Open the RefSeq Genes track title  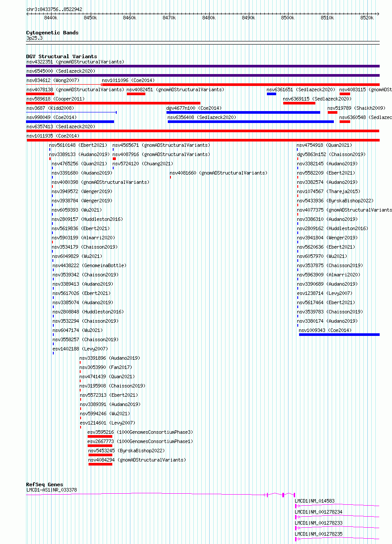(x=44, y=484)
